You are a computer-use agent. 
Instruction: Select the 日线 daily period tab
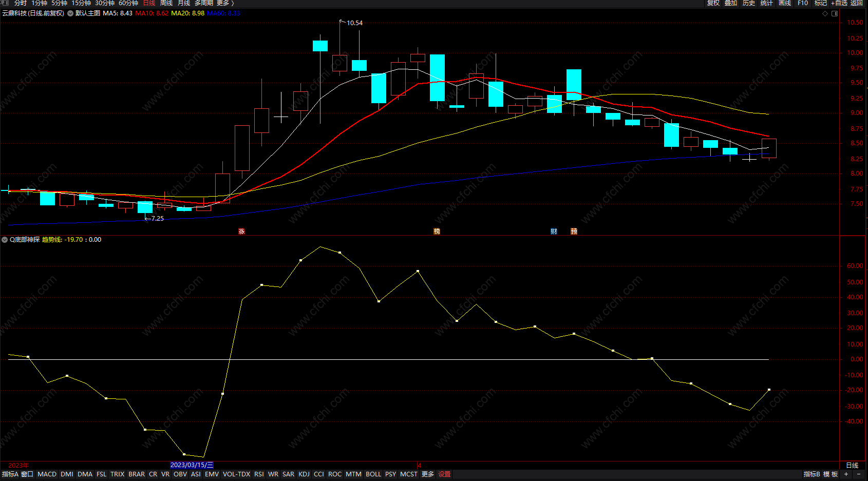(x=149, y=3)
